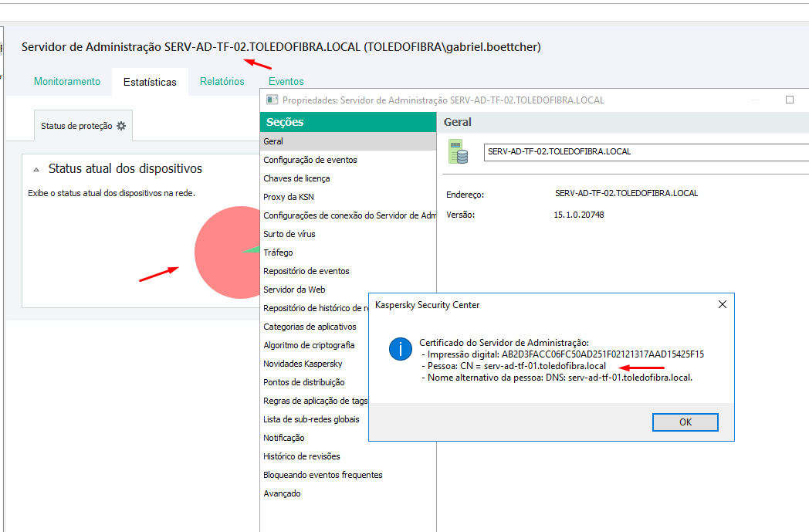Click the Propriedades window title icon
Screen dimensions: 809x532
[x=272, y=100]
